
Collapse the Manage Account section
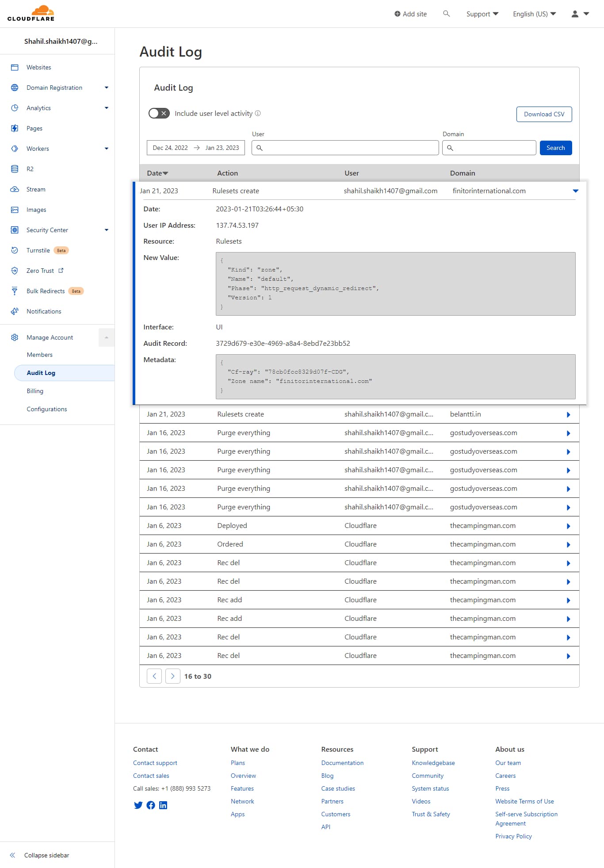click(x=107, y=337)
